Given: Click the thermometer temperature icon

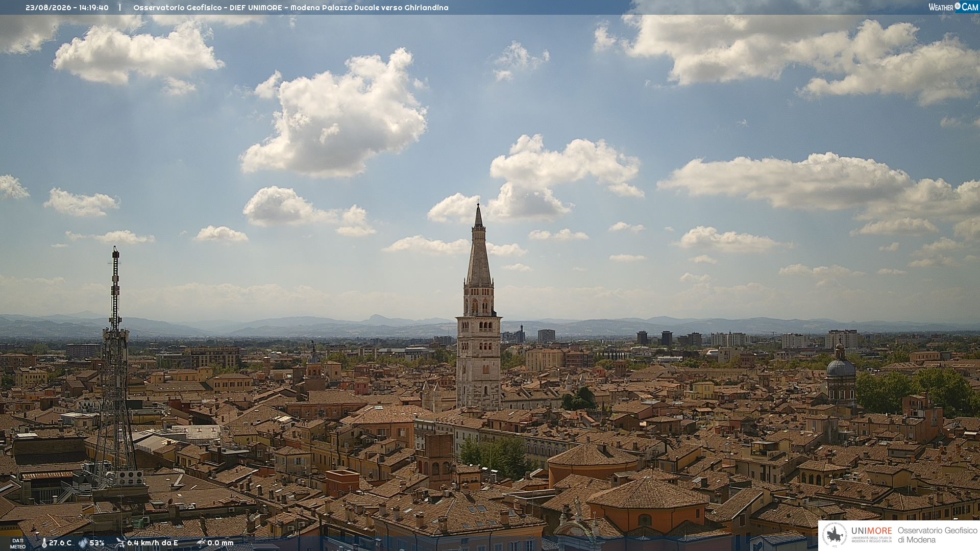Looking at the screenshot, I should coord(44,543).
